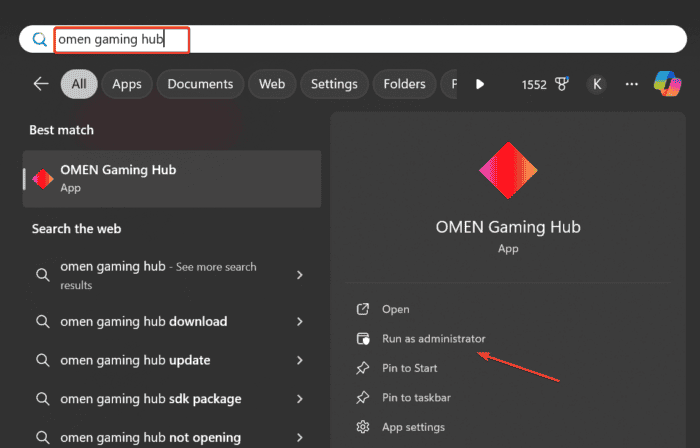Click magnifier icon beside 'omen gaming hub sdk package'

coord(43,398)
